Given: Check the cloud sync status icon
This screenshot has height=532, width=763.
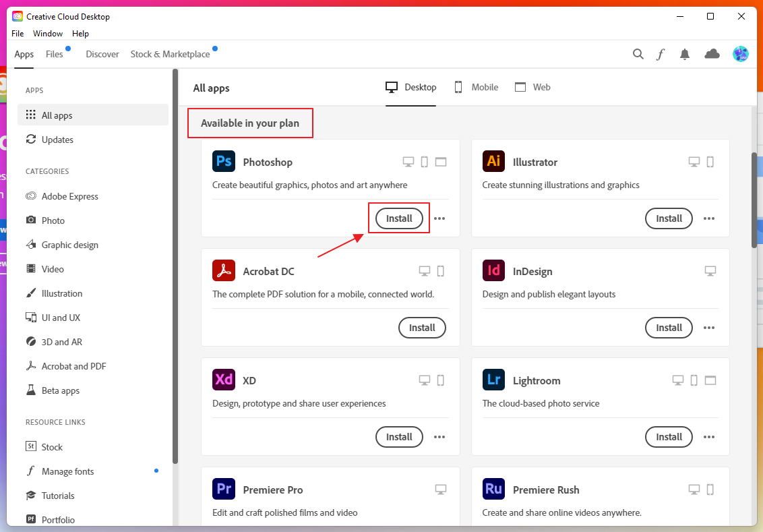Looking at the screenshot, I should [x=712, y=54].
